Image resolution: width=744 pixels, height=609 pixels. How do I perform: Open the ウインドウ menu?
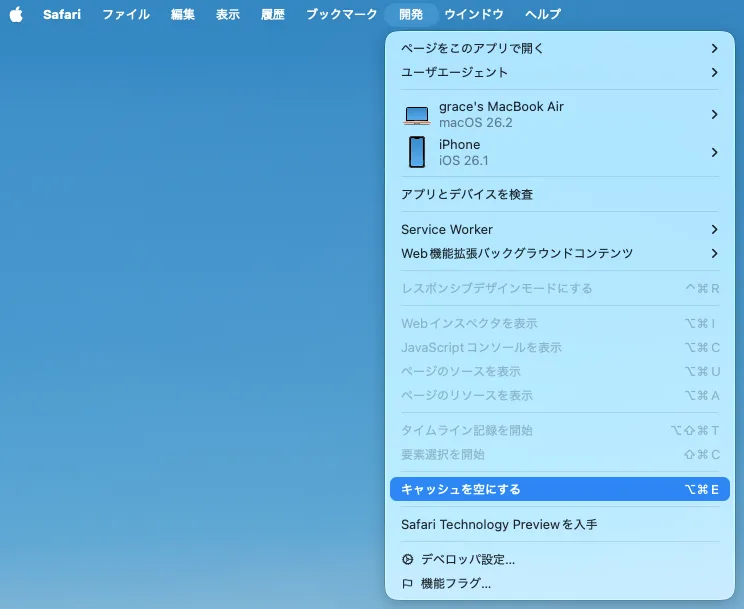474,14
